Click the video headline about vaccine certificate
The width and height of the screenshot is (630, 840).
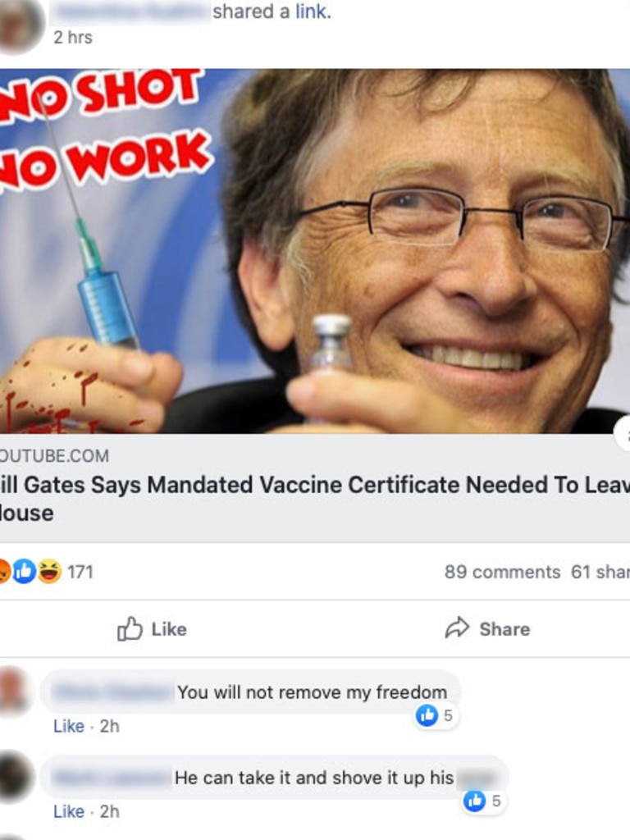[x=315, y=499]
